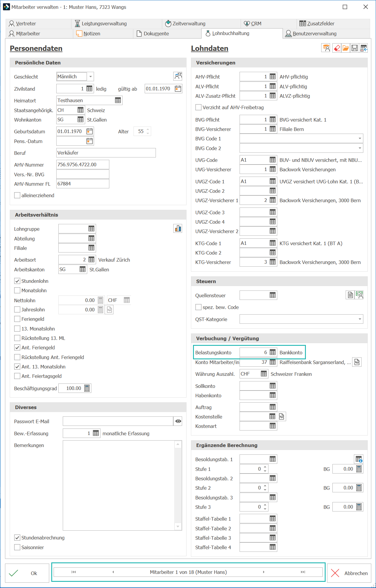Open the Benutzerverwaltung tab
This screenshot has height=588, width=376.
click(326, 34)
